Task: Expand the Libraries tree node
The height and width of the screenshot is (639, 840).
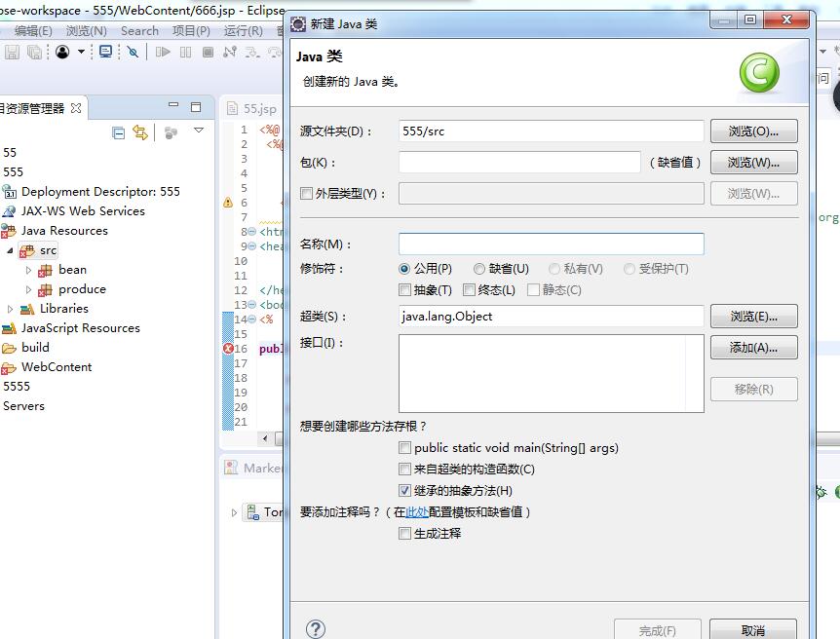Action: point(10,309)
